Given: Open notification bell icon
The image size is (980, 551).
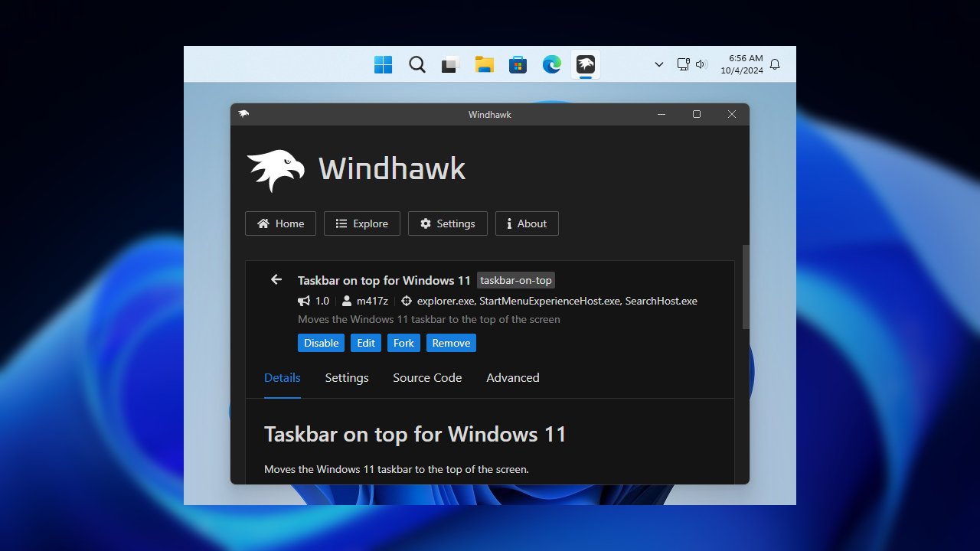Looking at the screenshot, I should point(775,65).
